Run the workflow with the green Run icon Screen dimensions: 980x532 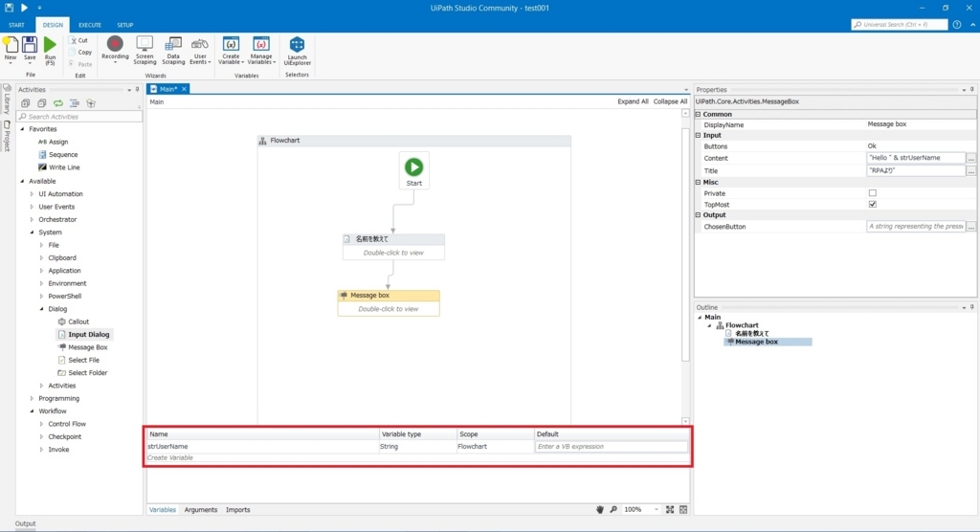(50, 45)
